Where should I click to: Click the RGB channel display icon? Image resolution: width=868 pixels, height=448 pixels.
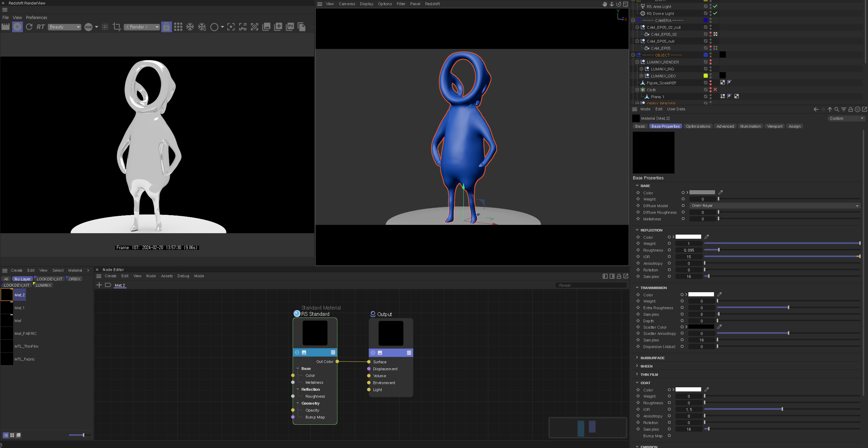tap(88, 27)
